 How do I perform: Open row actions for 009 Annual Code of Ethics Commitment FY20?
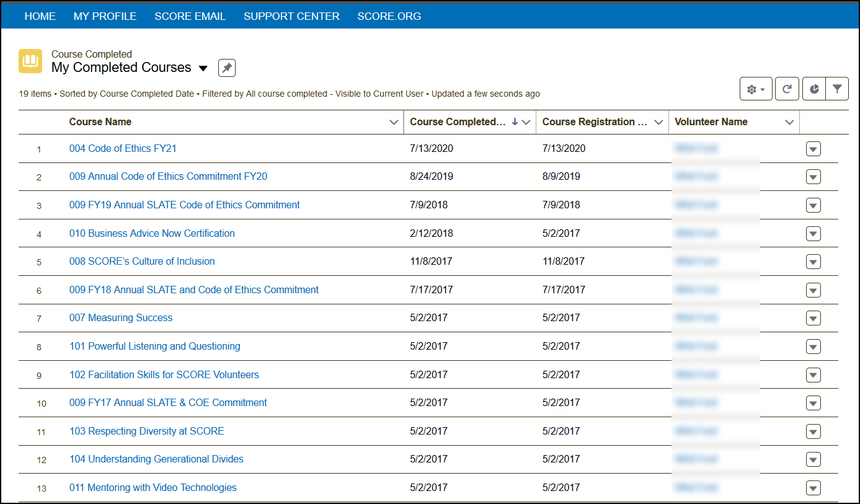click(813, 177)
